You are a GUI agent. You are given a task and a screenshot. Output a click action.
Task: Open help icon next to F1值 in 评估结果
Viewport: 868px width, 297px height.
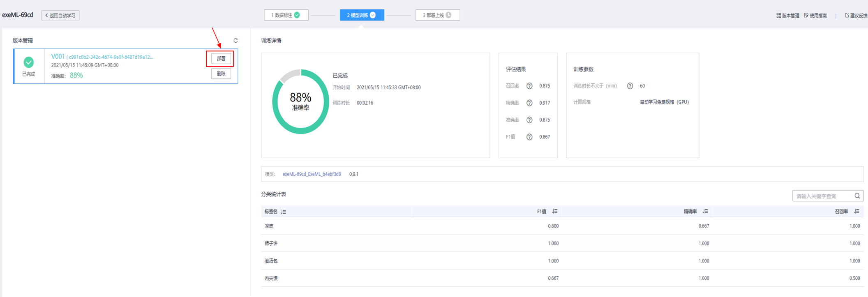tap(529, 137)
